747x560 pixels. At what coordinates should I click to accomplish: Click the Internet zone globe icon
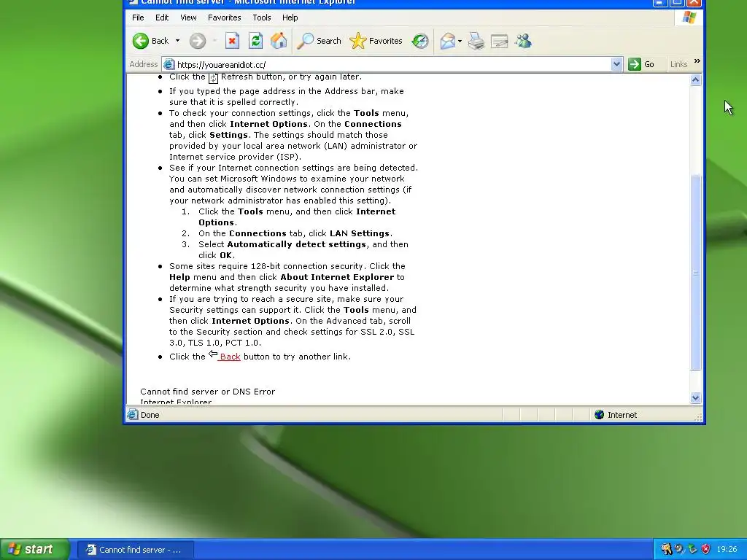pos(600,415)
